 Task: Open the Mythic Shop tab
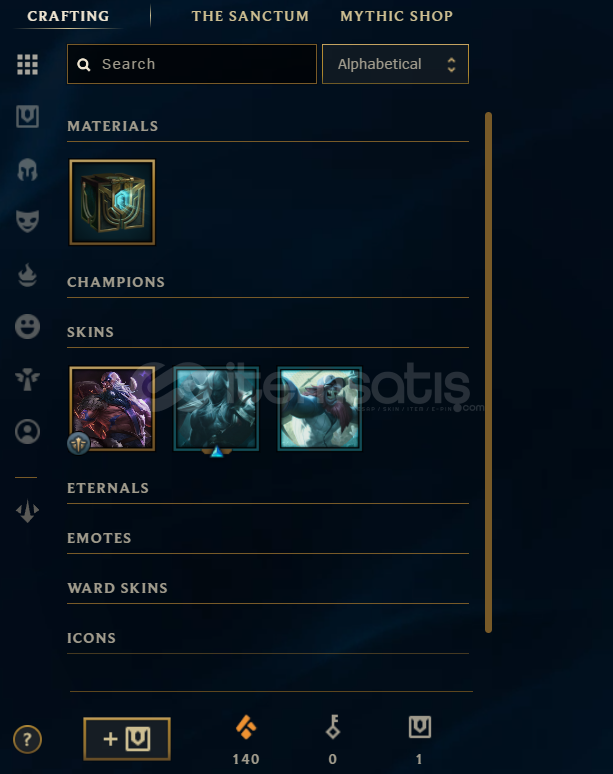coord(396,16)
